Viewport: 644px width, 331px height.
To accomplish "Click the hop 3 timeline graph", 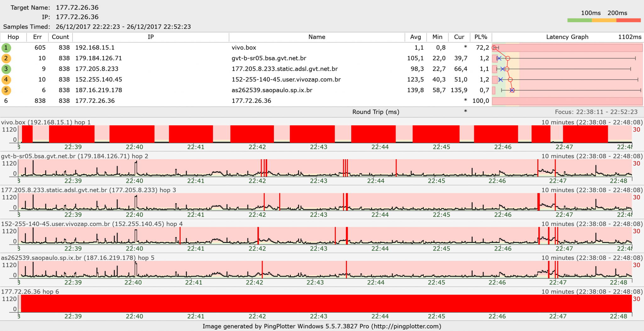I will [325, 202].
